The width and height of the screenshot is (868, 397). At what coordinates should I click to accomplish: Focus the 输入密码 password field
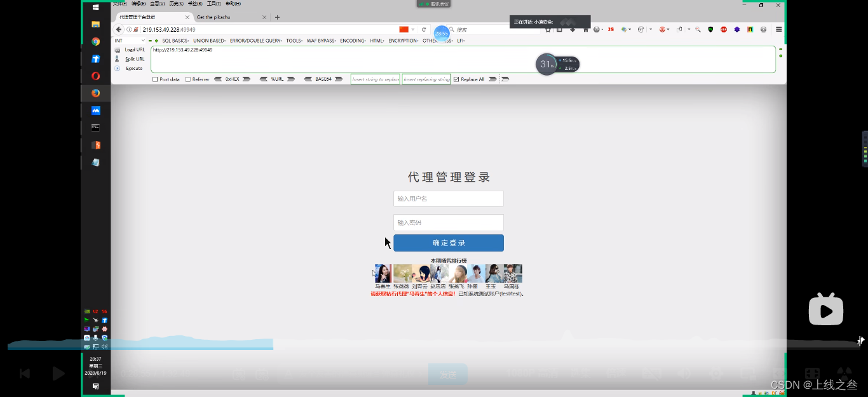coord(449,222)
